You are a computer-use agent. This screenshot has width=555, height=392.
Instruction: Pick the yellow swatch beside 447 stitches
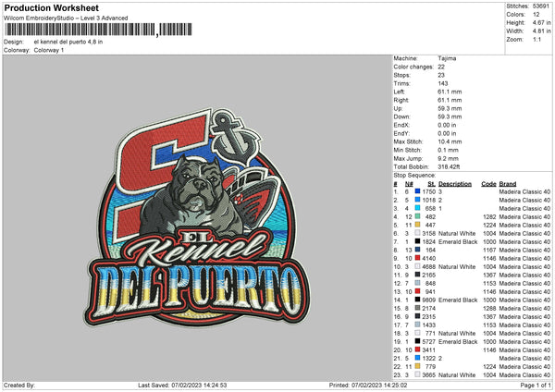tap(418, 225)
